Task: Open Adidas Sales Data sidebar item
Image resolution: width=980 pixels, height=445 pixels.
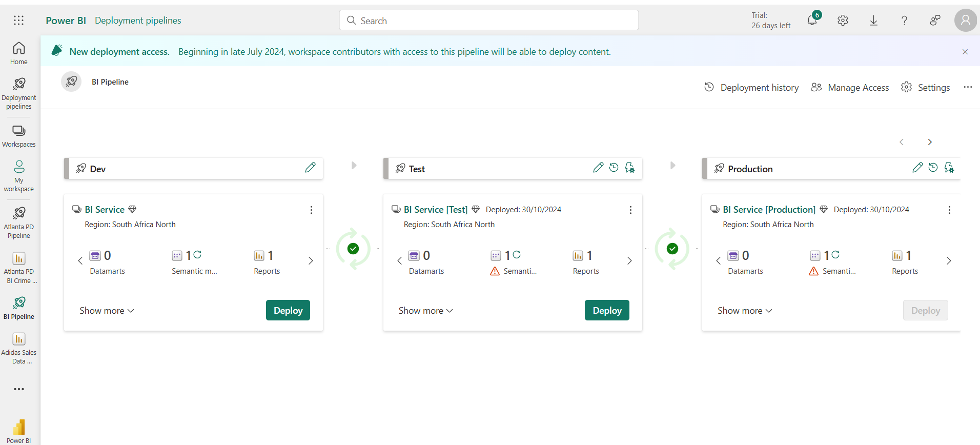Action: point(19,349)
